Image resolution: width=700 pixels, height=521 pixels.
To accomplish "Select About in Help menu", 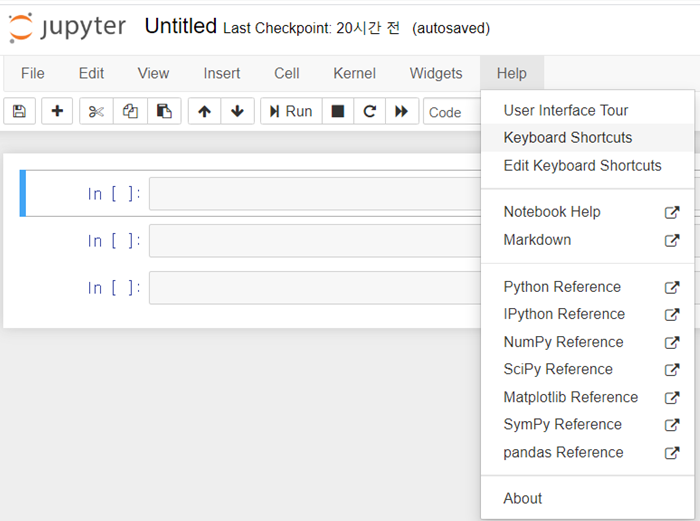I will click(x=588, y=498).
